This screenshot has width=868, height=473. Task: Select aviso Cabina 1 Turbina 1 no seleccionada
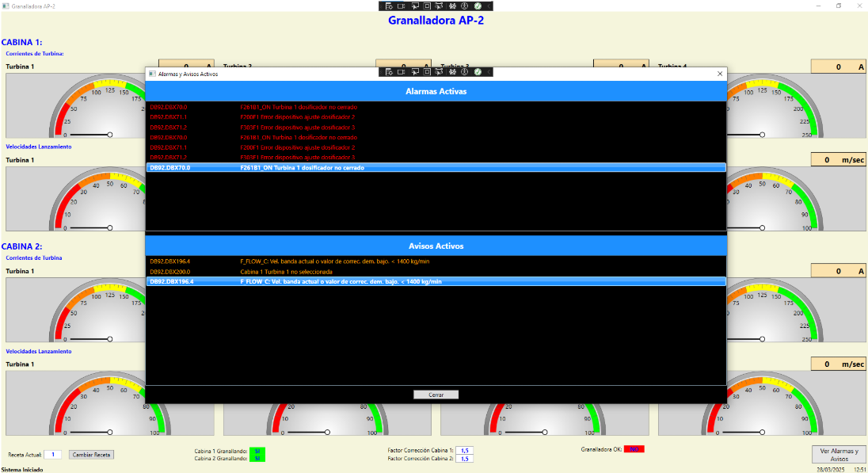click(436, 272)
